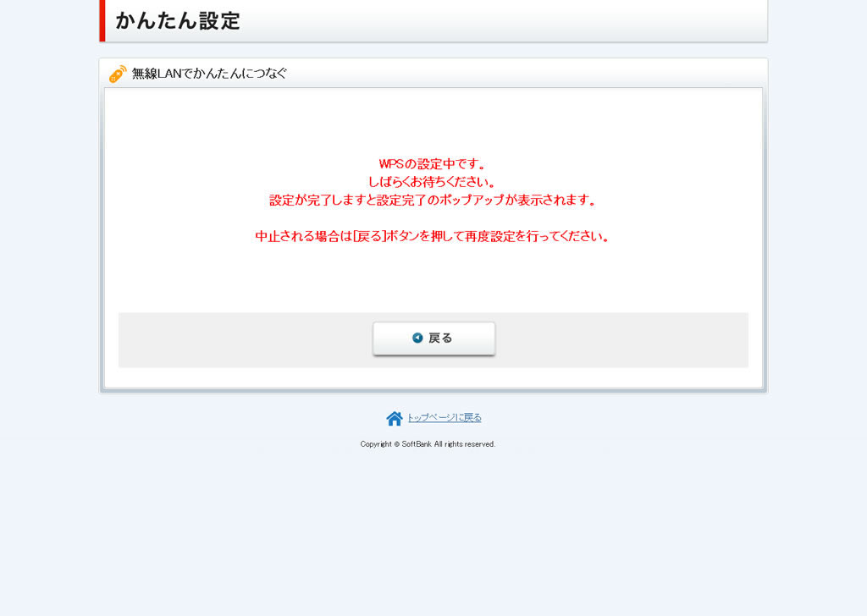Click empty white area above the WPS message
Image resolution: width=867 pixels, height=616 pixels.
pyautogui.click(x=433, y=123)
